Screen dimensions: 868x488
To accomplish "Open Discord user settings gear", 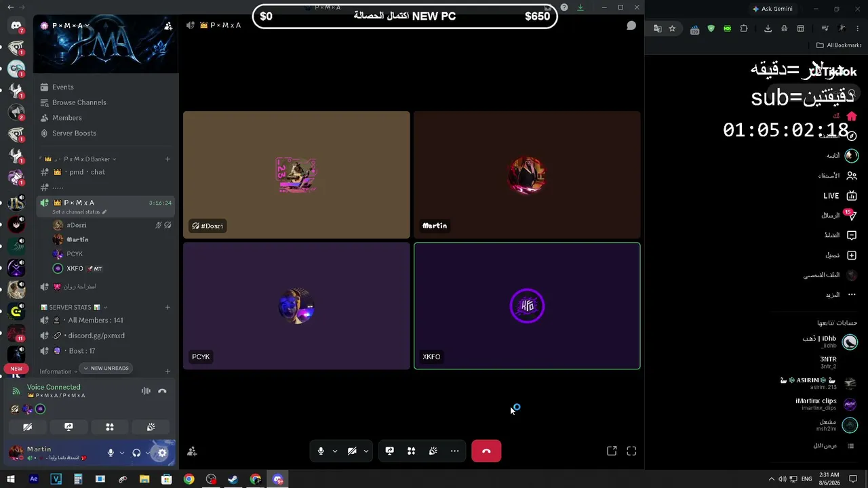I will (x=162, y=453).
